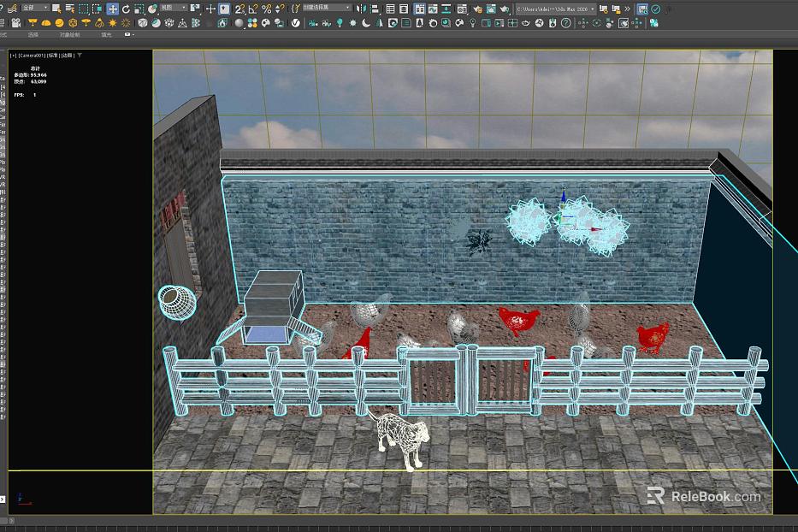Open the 创建选择集 named selection sets list
Viewport: 798px width, 532px height.
pyautogui.click(x=327, y=9)
